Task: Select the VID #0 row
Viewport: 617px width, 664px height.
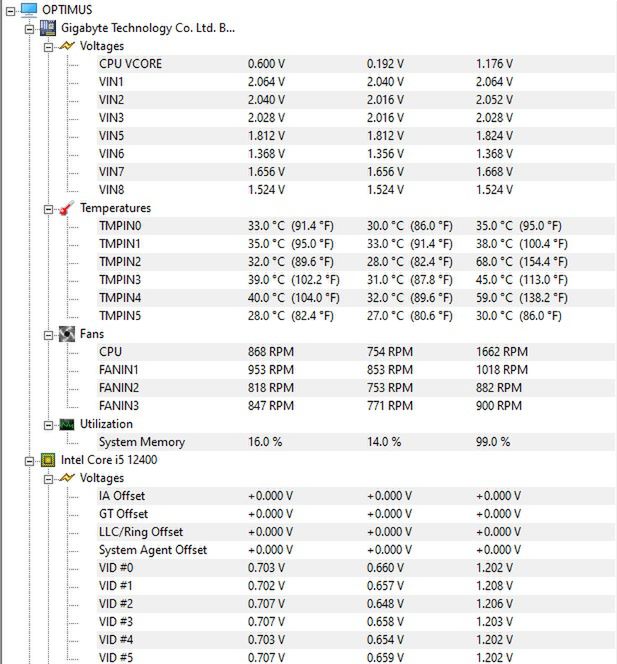Action: pyautogui.click(x=356, y=568)
